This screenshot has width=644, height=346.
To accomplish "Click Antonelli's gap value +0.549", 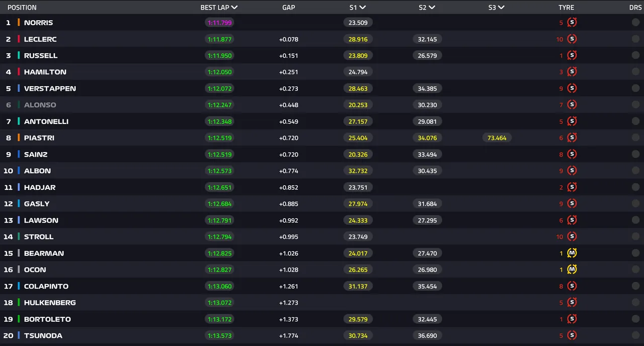I will click(x=289, y=121).
